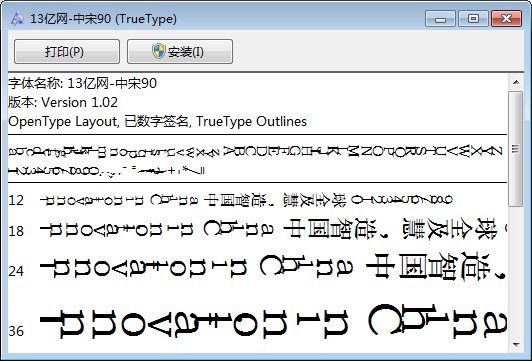Maximize the font preview window
Viewport: 532px width, 361px height.
click(473, 18)
